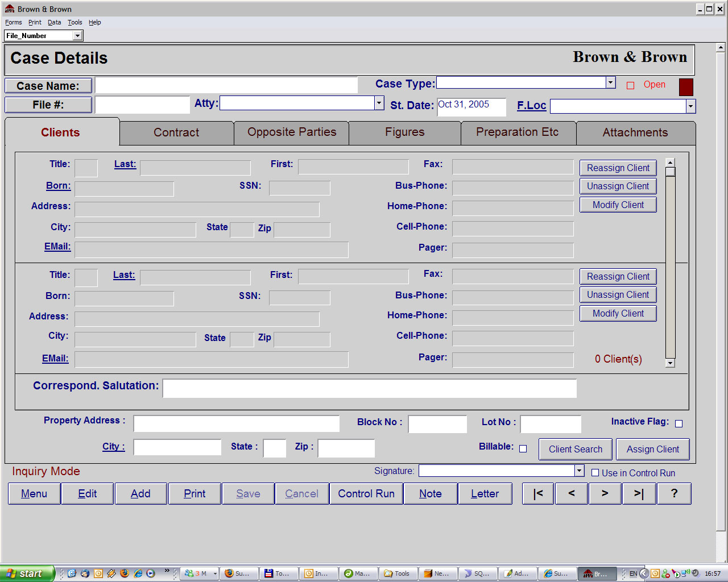Open the EN language bar indicator
This screenshot has width=728, height=582.
point(633,573)
